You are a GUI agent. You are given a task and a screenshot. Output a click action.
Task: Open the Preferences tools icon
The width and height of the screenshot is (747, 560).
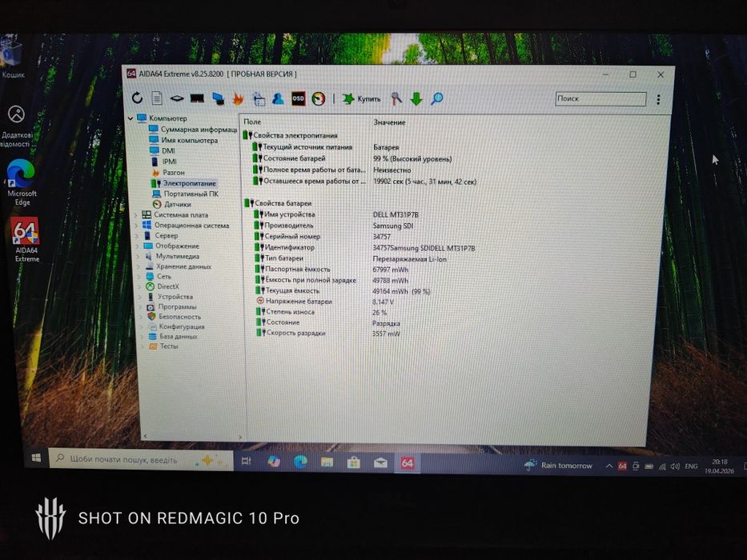pyautogui.click(x=396, y=98)
